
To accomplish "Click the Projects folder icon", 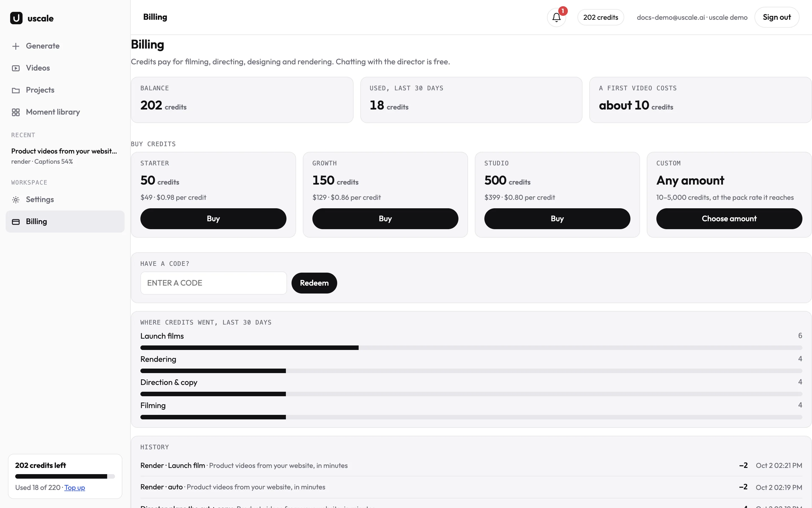I will [x=16, y=90].
